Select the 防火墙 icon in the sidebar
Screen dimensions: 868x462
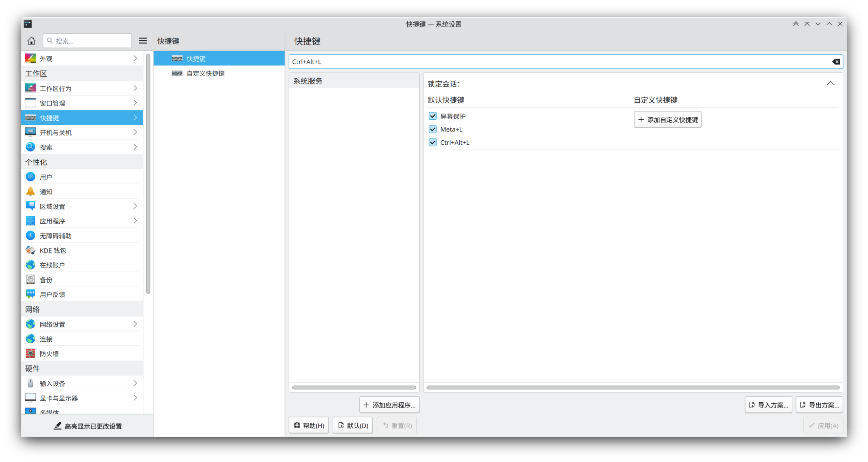(x=30, y=353)
